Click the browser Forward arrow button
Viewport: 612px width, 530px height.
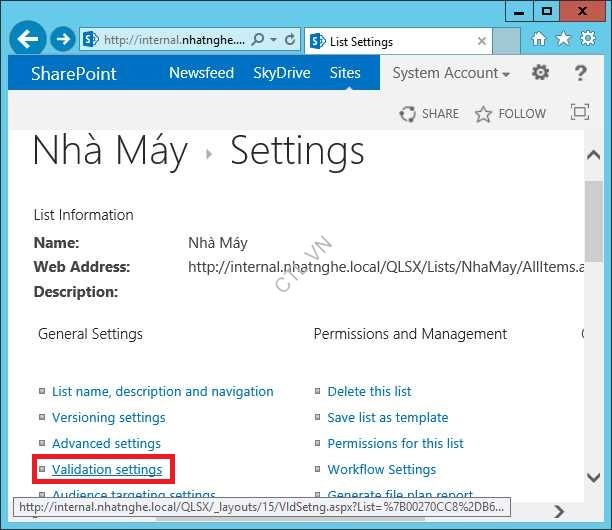tap(63, 40)
